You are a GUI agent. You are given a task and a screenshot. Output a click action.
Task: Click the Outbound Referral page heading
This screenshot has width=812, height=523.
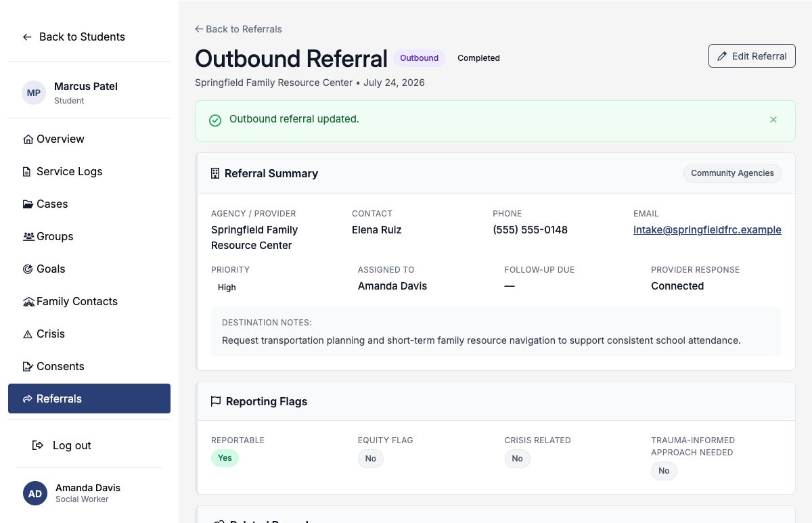pyautogui.click(x=291, y=59)
